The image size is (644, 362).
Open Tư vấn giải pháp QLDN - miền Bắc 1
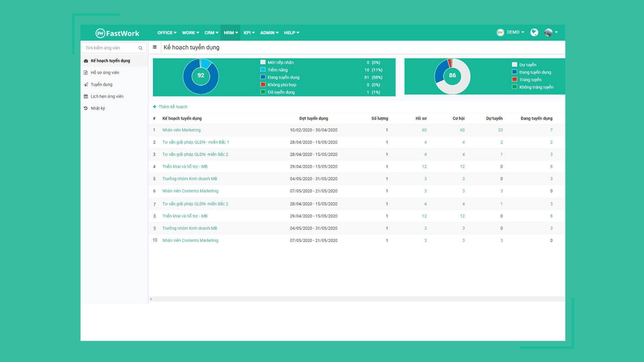(x=196, y=142)
